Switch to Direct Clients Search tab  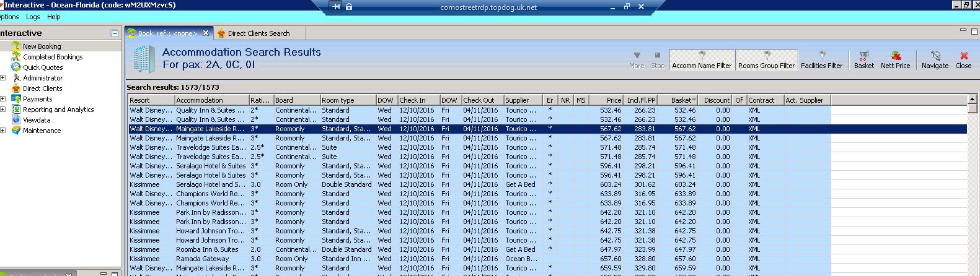[253, 33]
